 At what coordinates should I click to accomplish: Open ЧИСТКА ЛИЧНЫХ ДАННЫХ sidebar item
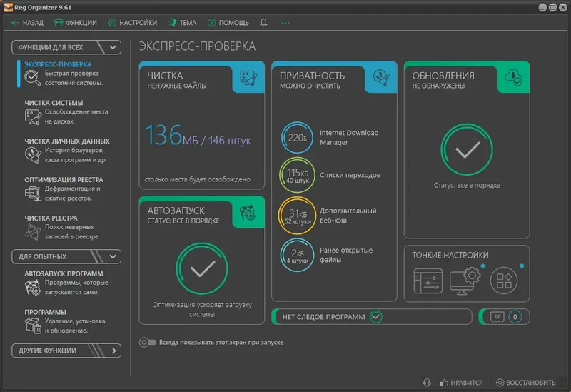(x=67, y=141)
